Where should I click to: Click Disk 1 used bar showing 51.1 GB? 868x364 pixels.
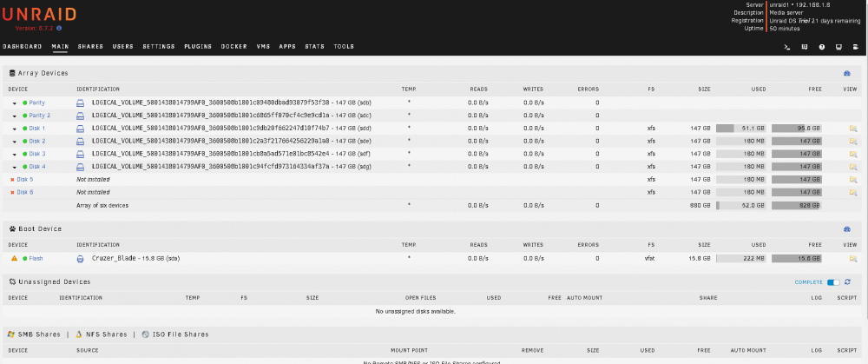pyautogui.click(x=740, y=129)
